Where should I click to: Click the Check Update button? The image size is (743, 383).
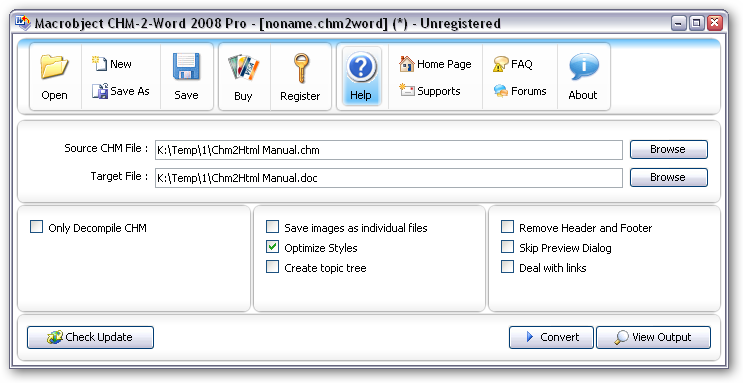coord(91,337)
